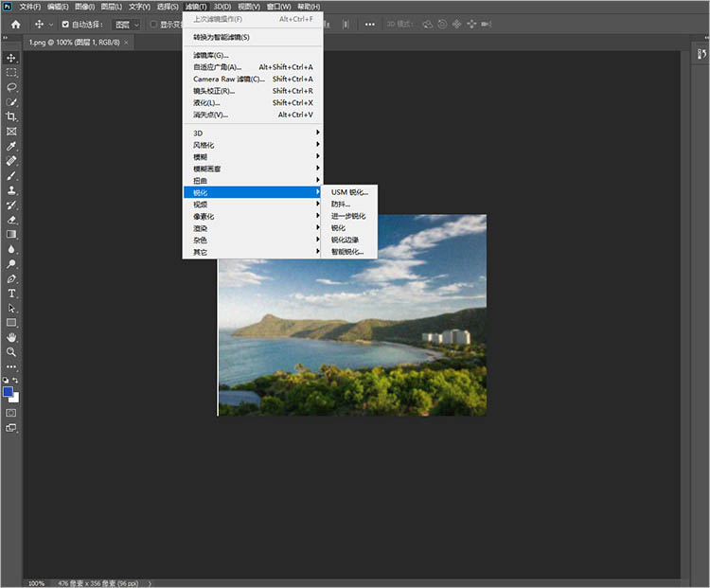Screen dimensions: 710x588
Task: Open the 窗口(W) menu
Action: [279, 7]
